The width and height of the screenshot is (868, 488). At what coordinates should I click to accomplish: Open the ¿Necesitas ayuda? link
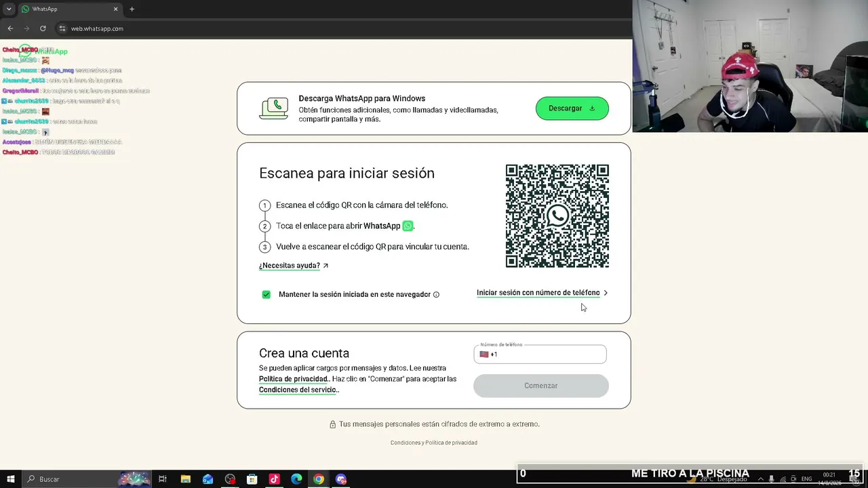294,266
